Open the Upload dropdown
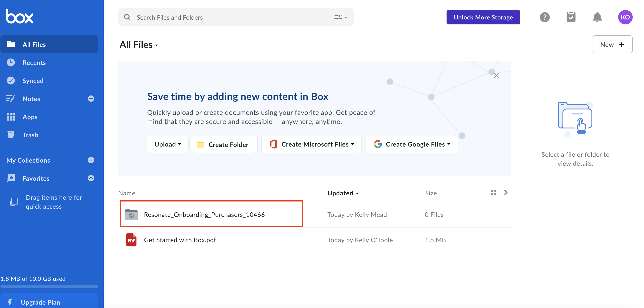This screenshot has width=644, height=308. tap(168, 144)
